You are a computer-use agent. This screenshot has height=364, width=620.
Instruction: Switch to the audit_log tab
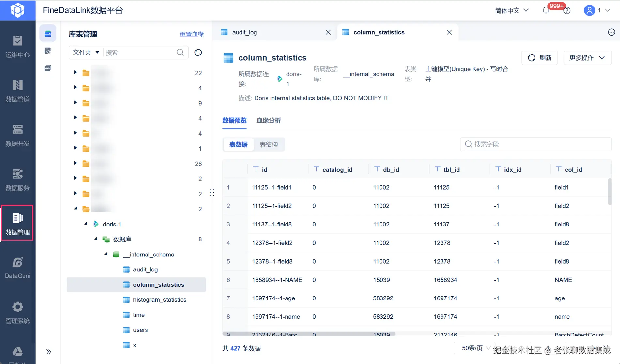point(274,32)
